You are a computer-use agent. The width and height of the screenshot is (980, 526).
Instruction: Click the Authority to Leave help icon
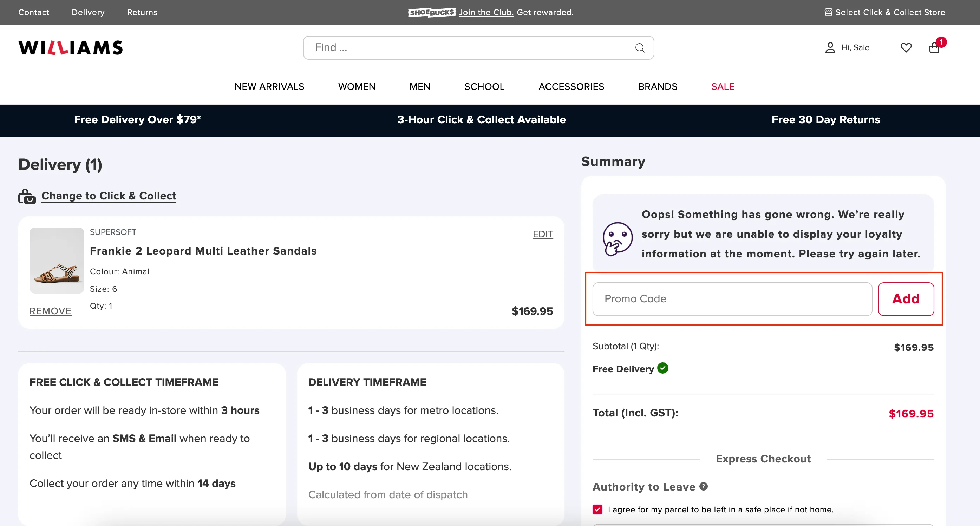704,486
